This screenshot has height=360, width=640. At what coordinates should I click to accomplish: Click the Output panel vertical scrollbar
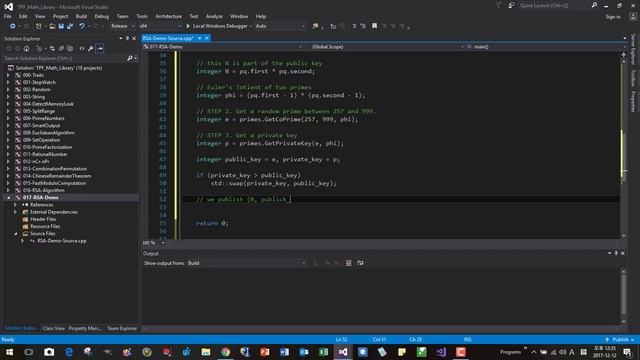coord(623,296)
